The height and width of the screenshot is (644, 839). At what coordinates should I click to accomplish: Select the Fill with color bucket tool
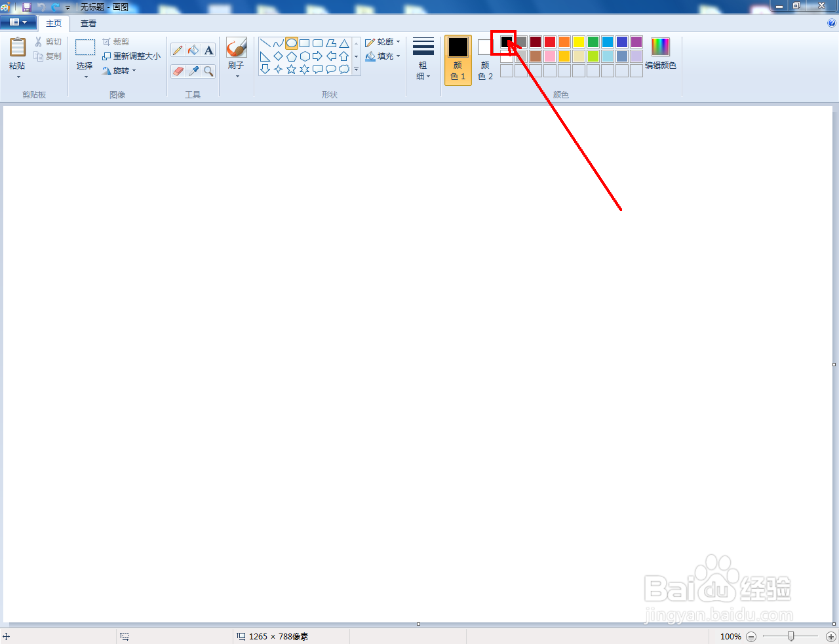click(193, 50)
